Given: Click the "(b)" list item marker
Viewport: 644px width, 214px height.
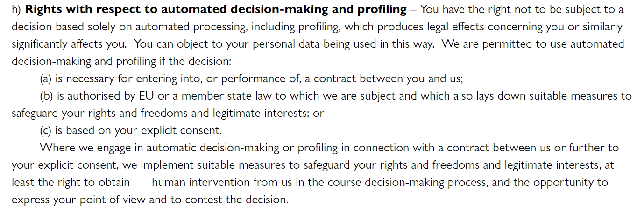Looking at the screenshot, I should click(x=47, y=96).
